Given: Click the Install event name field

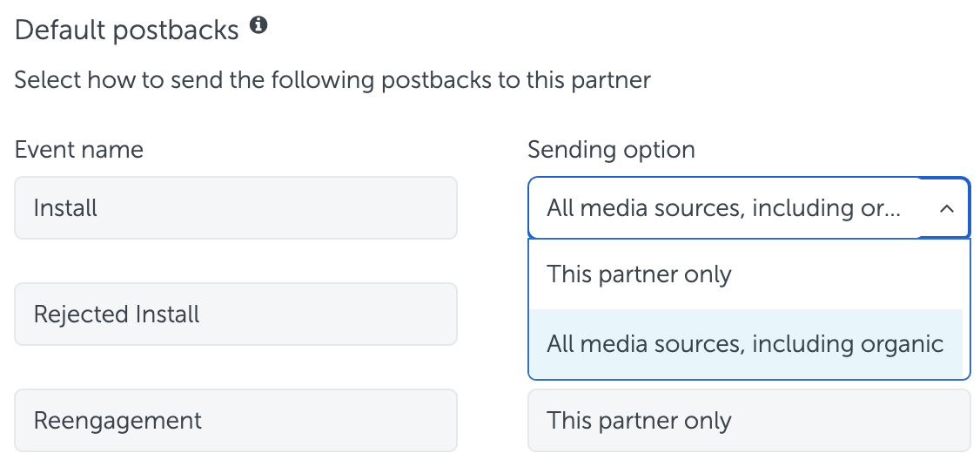Looking at the screenshot, I should tap(236, 207).
